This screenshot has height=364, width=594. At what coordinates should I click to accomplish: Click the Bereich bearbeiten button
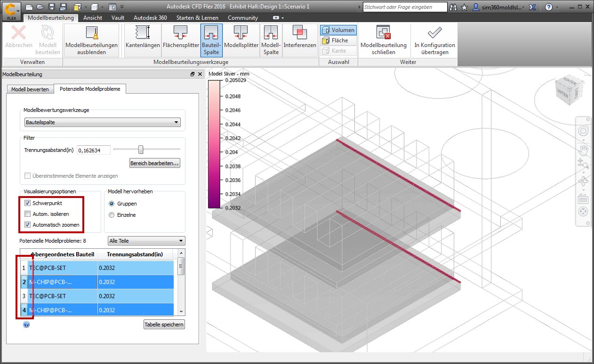pyautogui.click(x=155, y=163)
